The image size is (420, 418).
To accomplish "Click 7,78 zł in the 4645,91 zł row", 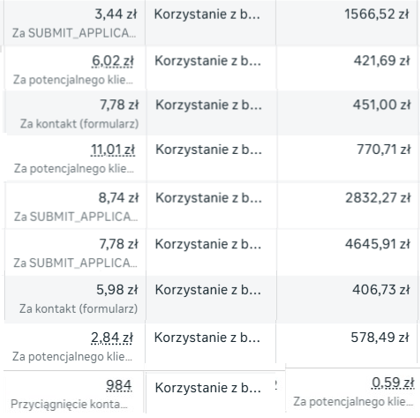I will [118, 244].
